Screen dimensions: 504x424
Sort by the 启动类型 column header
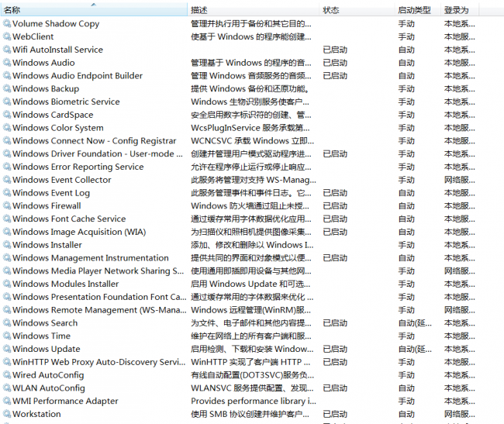point(417,10)
